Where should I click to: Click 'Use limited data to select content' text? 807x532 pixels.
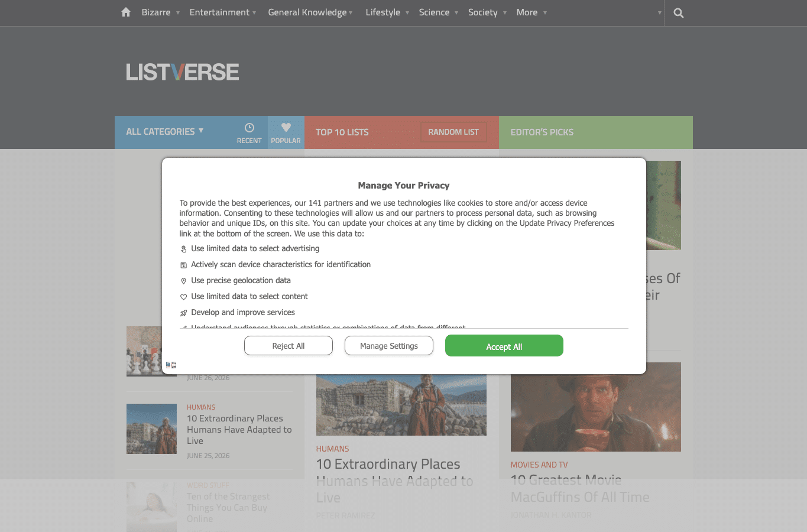(x=249, y=297)
